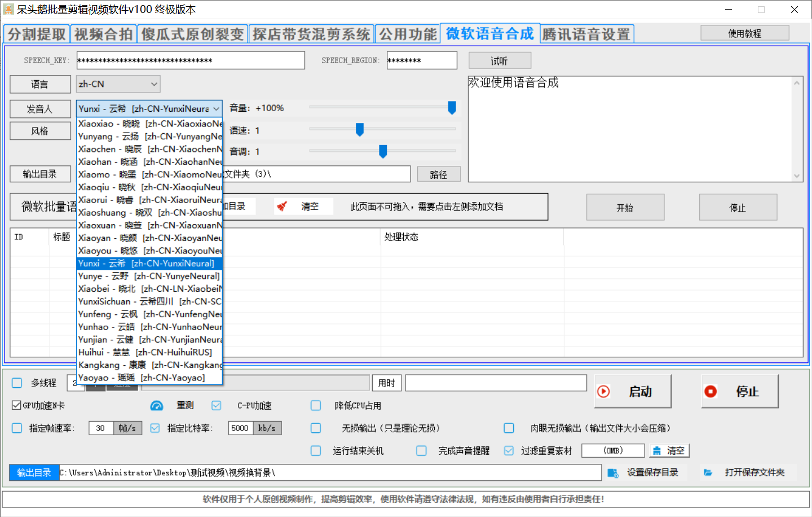The image size is (812, 517).
Task: Click the 音量 volume slider handle
Action: (x=452, y=108)
